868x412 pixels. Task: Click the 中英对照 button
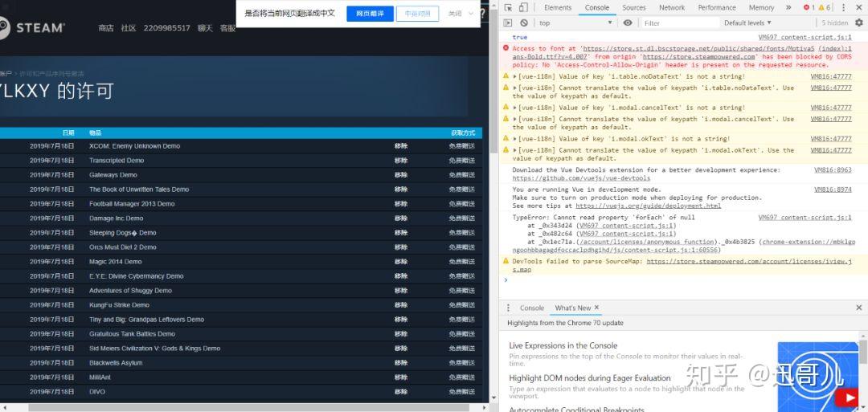[417, 14]
